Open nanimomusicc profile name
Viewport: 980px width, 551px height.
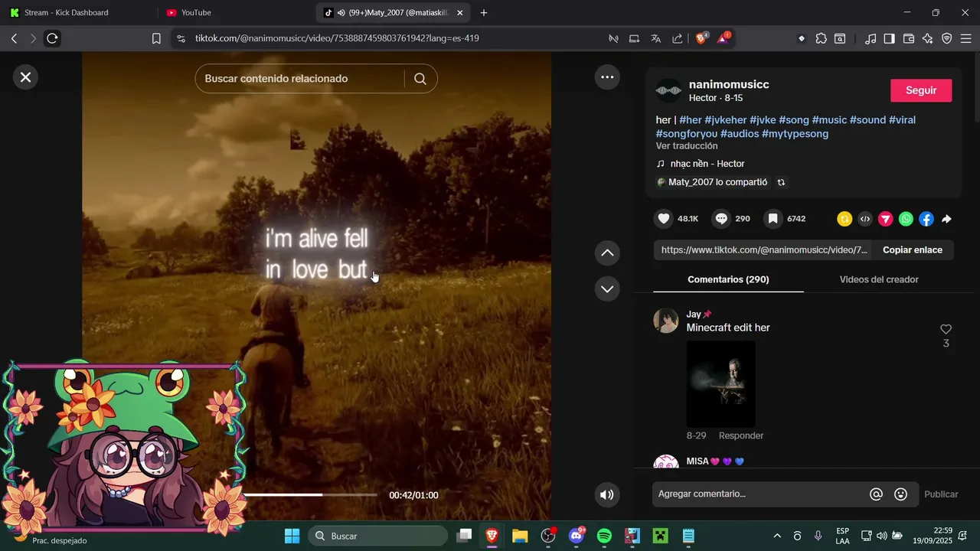(x=729, y=84)
